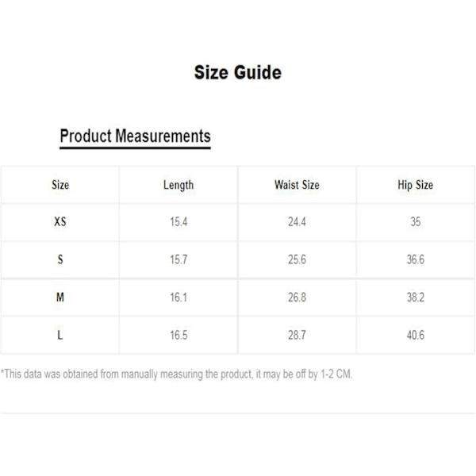Click XS waist value 24.4
Screen dimensions: 476x476
pos(297,222)
